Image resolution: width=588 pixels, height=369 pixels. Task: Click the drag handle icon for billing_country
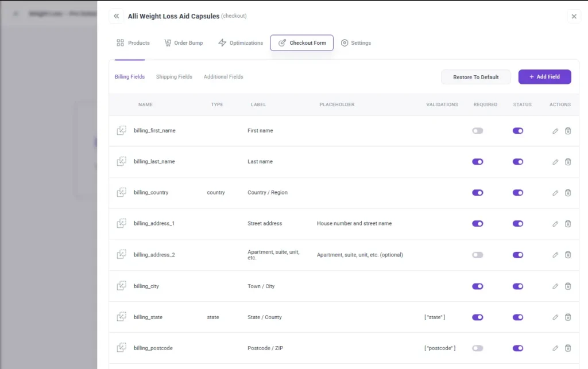tap(122, 192)
